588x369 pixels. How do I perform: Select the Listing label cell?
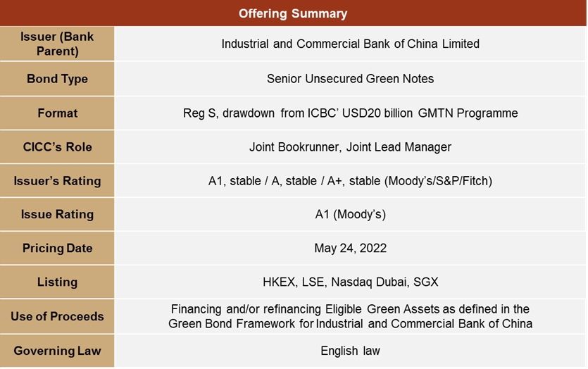coord(57,282)
